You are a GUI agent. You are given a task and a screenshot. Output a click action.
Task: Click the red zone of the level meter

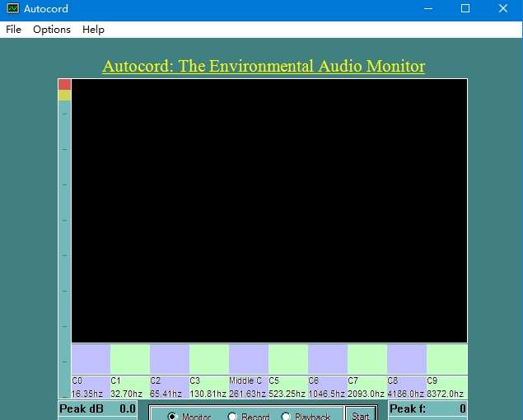[x=65, y=84]
